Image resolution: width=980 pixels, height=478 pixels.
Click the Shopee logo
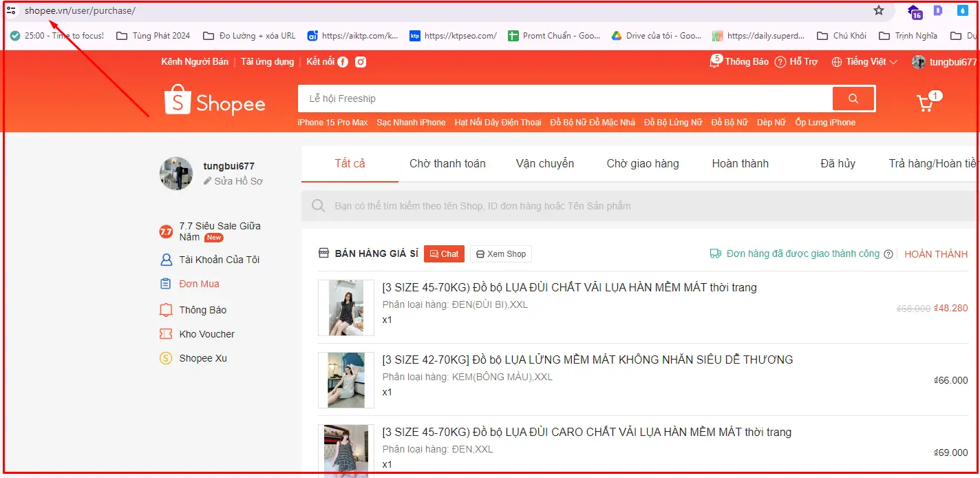pyautogui.click(x=215, y=101)
